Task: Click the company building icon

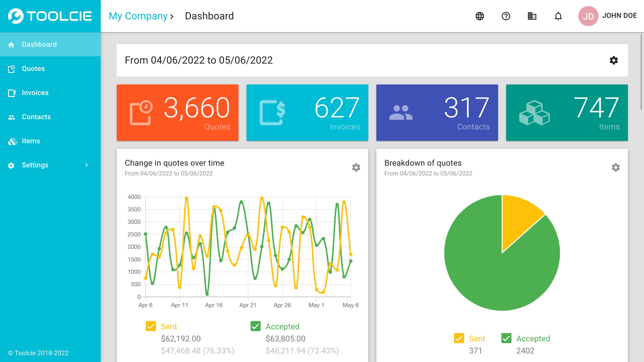Action: 532,16
